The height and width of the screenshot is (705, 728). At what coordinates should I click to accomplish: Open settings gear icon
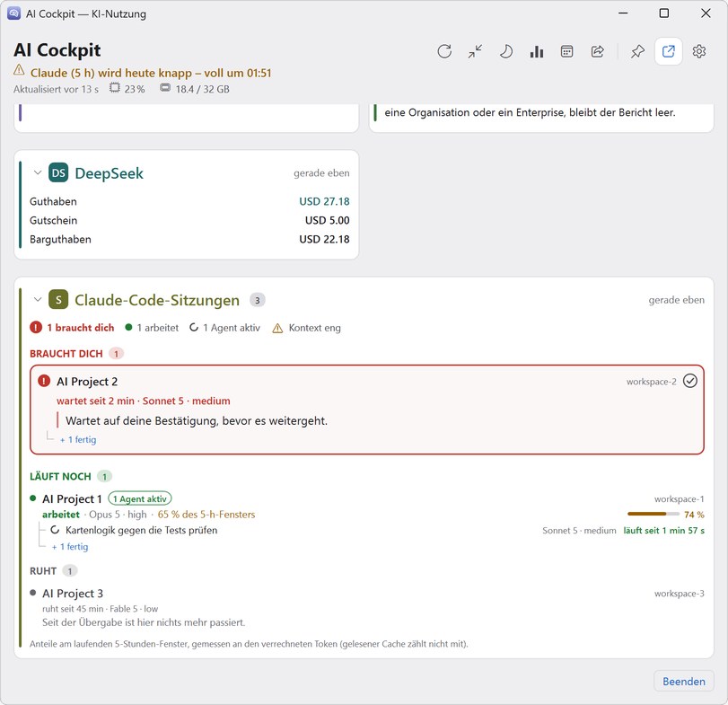[x=698, y=51]
